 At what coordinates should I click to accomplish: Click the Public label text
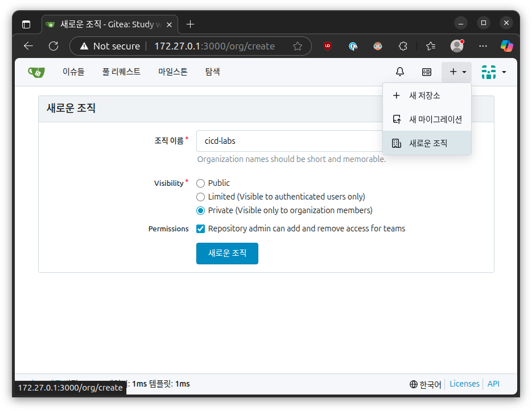coord(219,183)
